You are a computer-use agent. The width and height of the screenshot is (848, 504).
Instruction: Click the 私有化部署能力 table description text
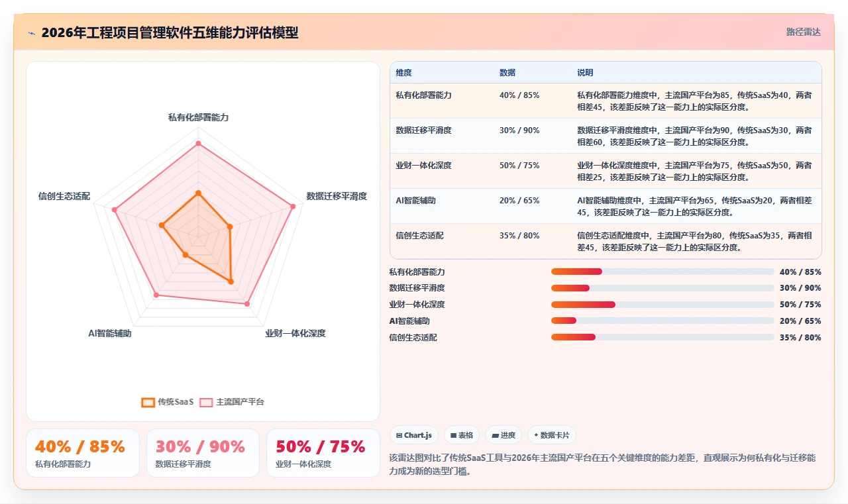click(x=694, y=101)
